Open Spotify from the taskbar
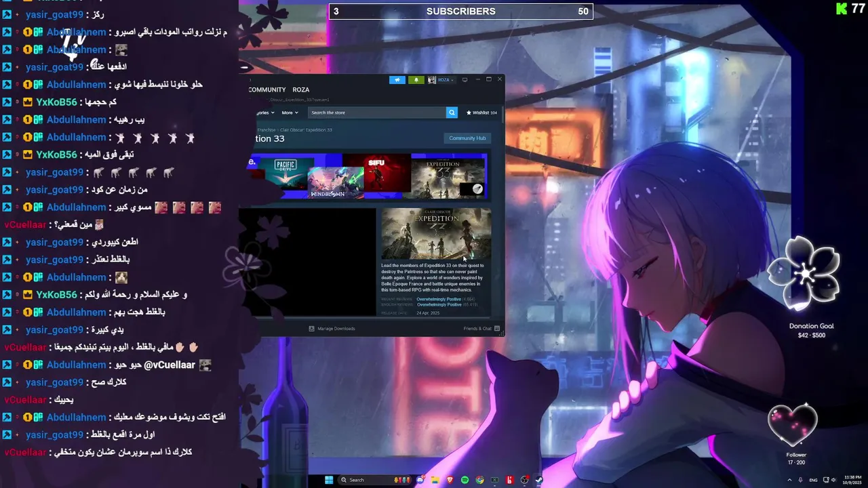Image resolution: width=868 pixels, height=488 pixels. click(465, 480)
